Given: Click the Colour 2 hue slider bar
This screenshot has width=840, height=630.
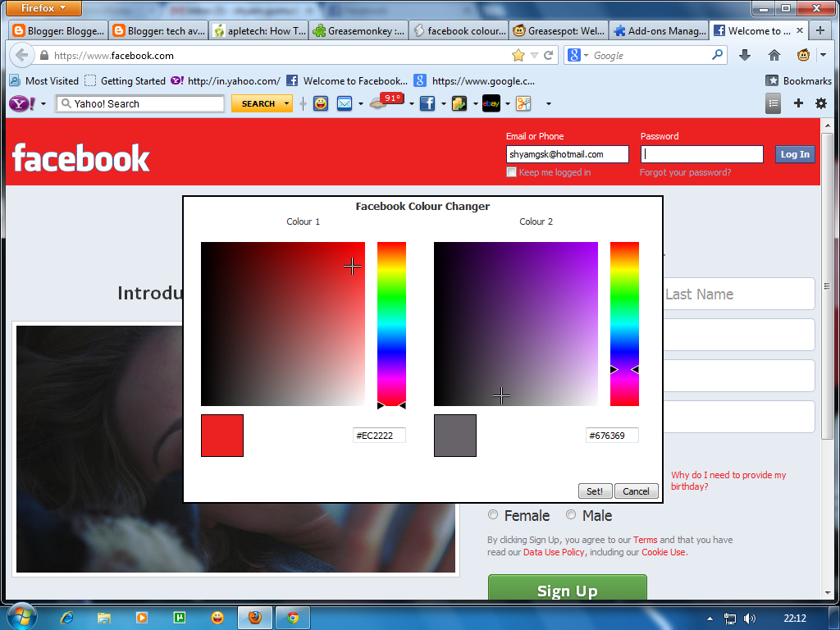Looking at the screenshot, I should tap(624, 323).
